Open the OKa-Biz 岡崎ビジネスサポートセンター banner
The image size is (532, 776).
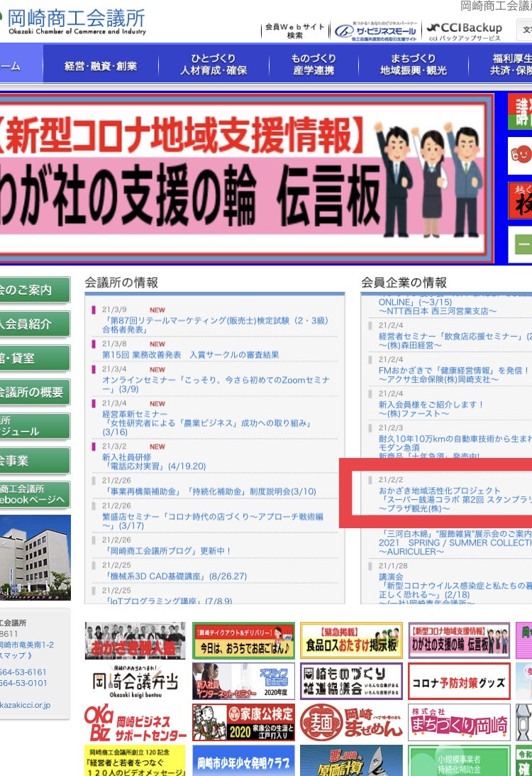point(135,721)
